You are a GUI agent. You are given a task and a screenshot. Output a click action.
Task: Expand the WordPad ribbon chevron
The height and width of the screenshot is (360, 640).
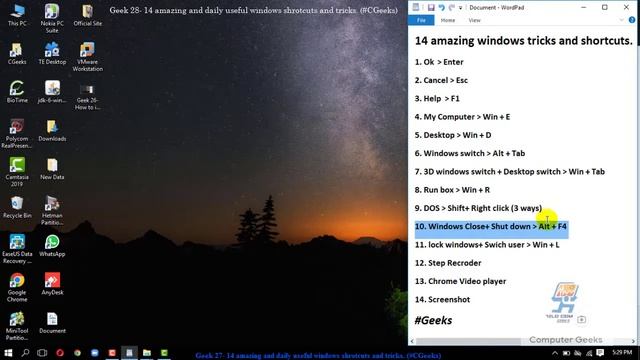coord(621,20)
